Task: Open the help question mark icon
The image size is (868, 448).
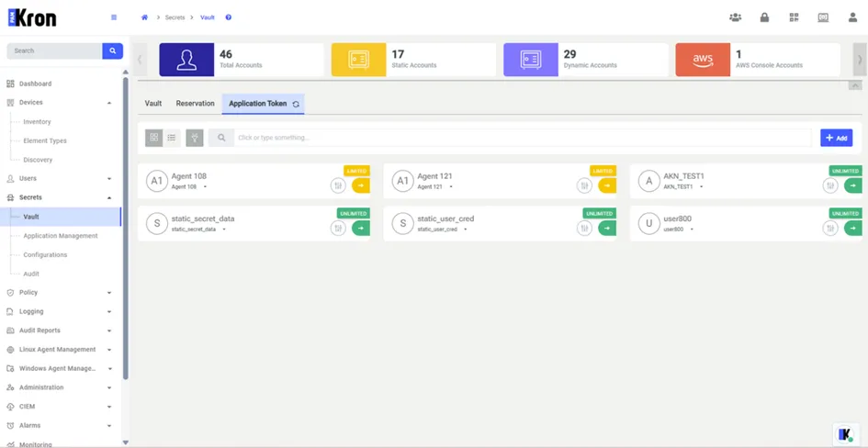Action: 228,17
